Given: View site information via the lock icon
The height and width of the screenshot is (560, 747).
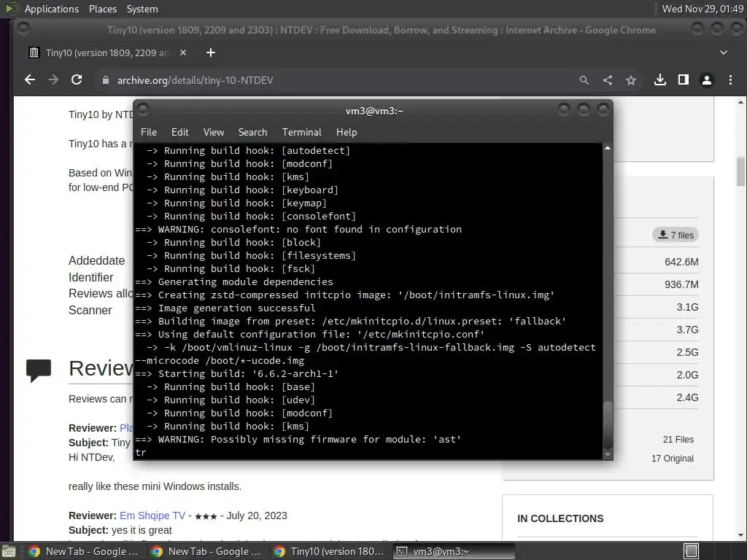Looking at the screenshot, I should 106,80.
